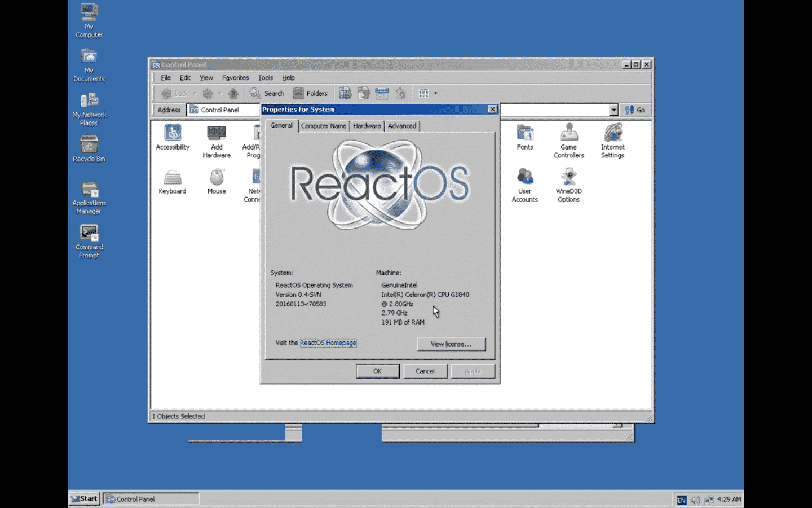Toggle the Folders pane button

point(311,94)
